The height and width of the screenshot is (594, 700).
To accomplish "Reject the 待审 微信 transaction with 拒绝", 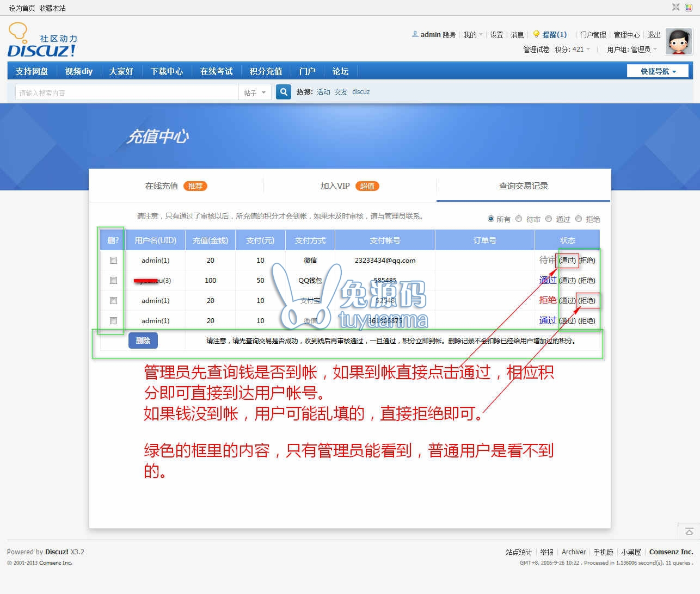I will (587, 261).
